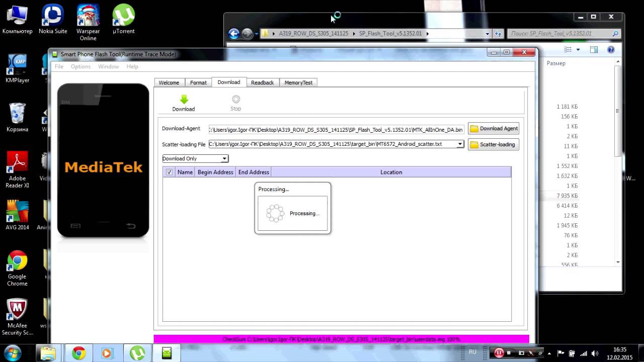The width and height of the screenshot is (644, 362).
Task: Click the folder icon on Download Agent button
Action: tap(474, 129)
